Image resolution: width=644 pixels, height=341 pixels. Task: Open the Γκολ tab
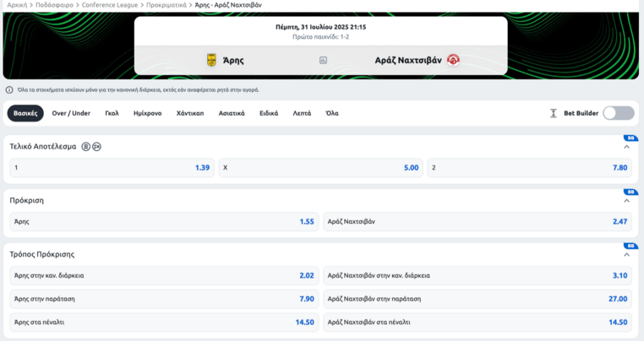(x=112, y=113)
